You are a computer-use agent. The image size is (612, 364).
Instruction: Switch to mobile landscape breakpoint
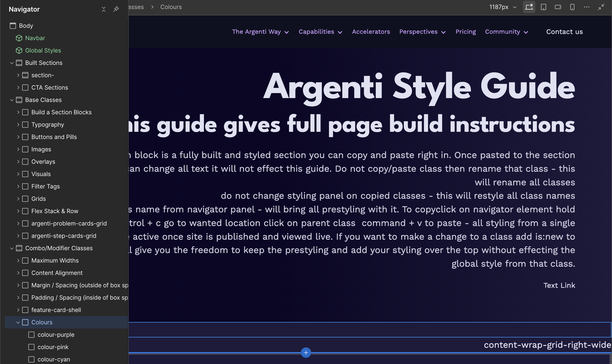pos(558,7)
